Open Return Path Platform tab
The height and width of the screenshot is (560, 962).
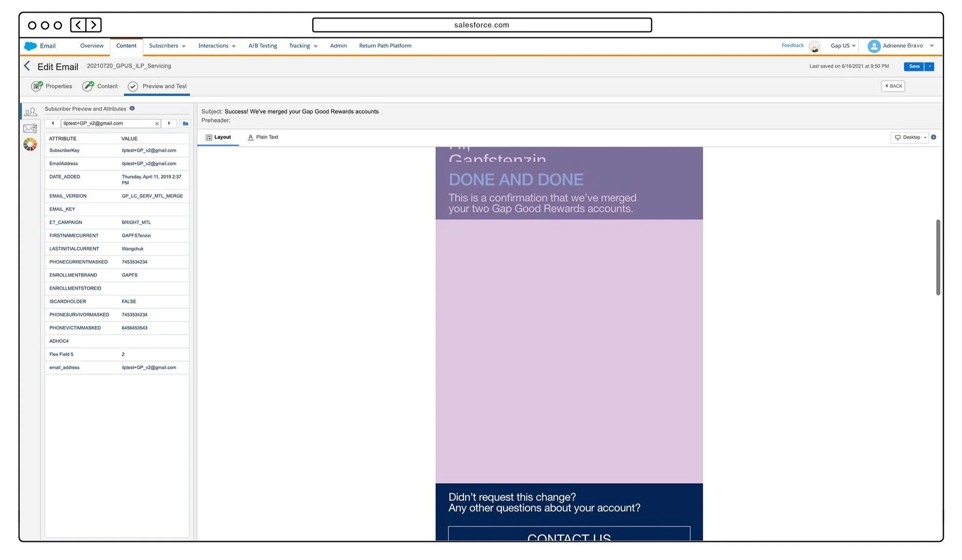[385, 46]
